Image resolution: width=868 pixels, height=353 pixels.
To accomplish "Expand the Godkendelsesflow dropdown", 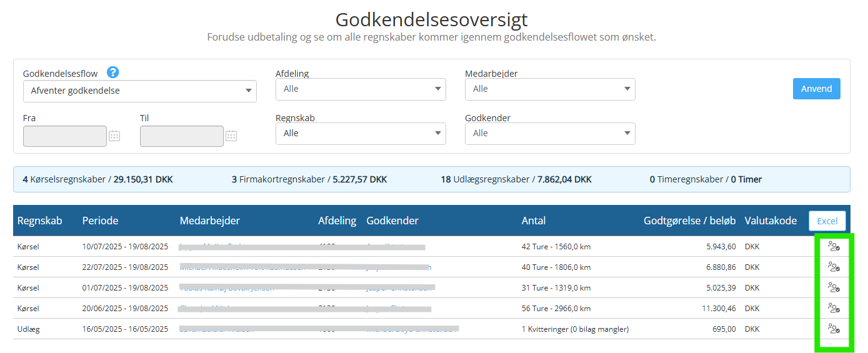I will (x=140, y=91).
